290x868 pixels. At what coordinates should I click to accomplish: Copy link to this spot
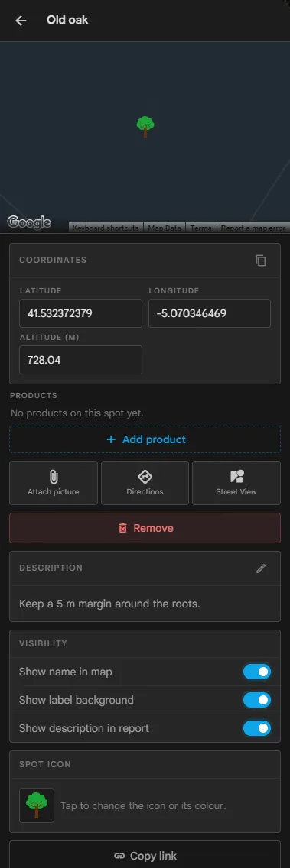pyautogui.click(x=145, y=855)
